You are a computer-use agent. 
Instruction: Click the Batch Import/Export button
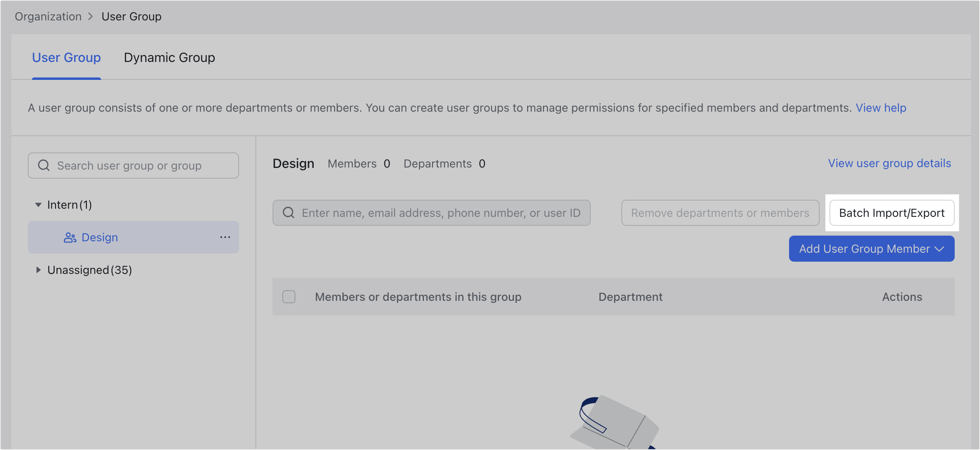[891, 212]
